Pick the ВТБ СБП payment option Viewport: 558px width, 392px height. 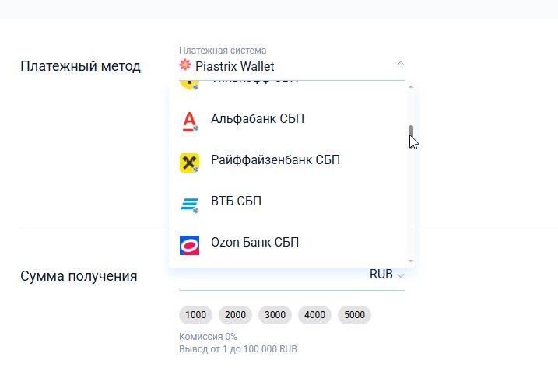pyautogui.click(x=237, y=201)
